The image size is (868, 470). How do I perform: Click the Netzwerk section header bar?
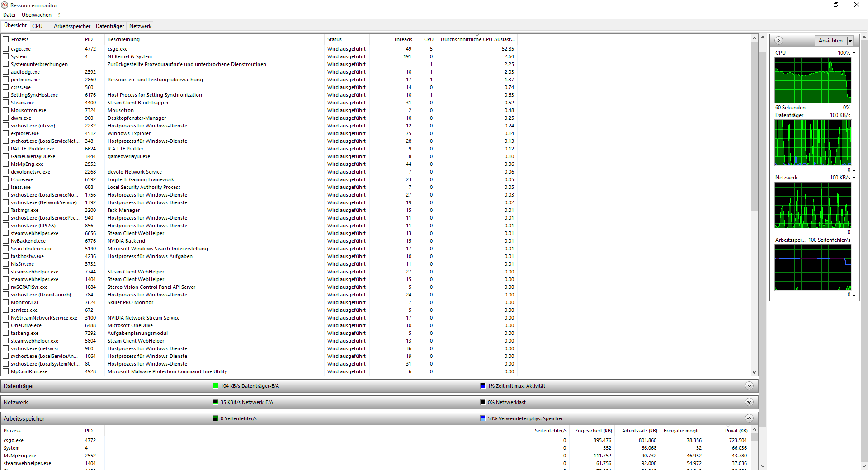point(379,402)
